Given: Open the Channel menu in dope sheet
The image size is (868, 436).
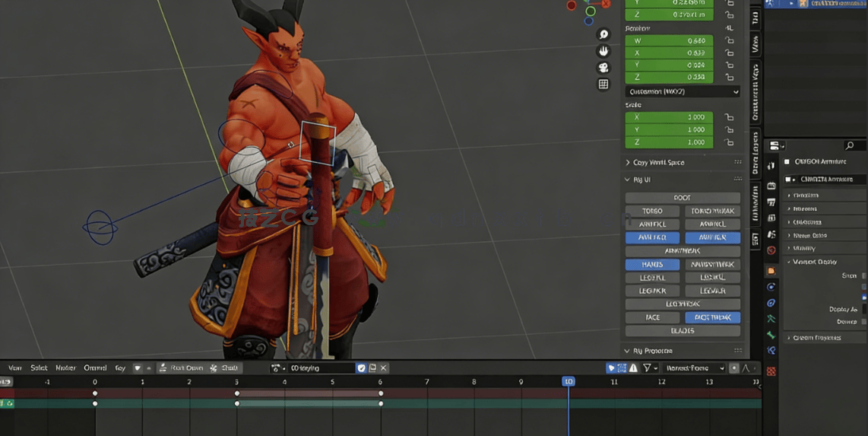Looking at the screenshot, I should tap(95, 368).
